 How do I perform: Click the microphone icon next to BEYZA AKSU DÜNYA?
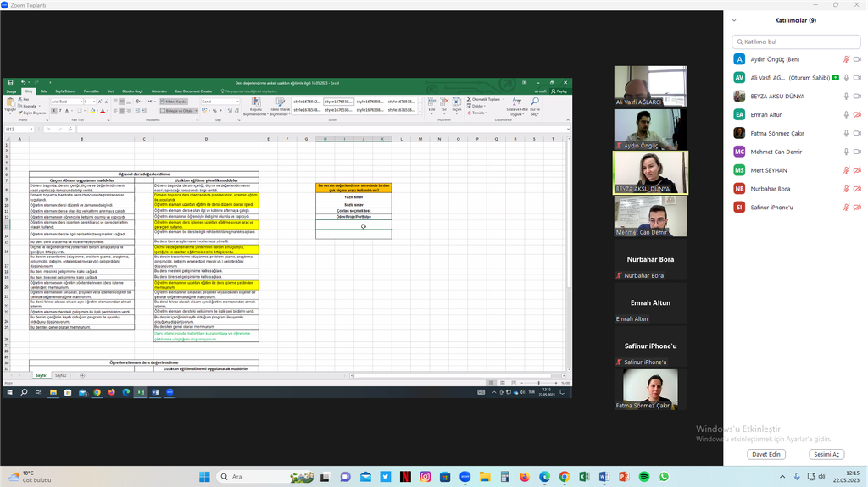pyautogui.click(x=845, y=96)
